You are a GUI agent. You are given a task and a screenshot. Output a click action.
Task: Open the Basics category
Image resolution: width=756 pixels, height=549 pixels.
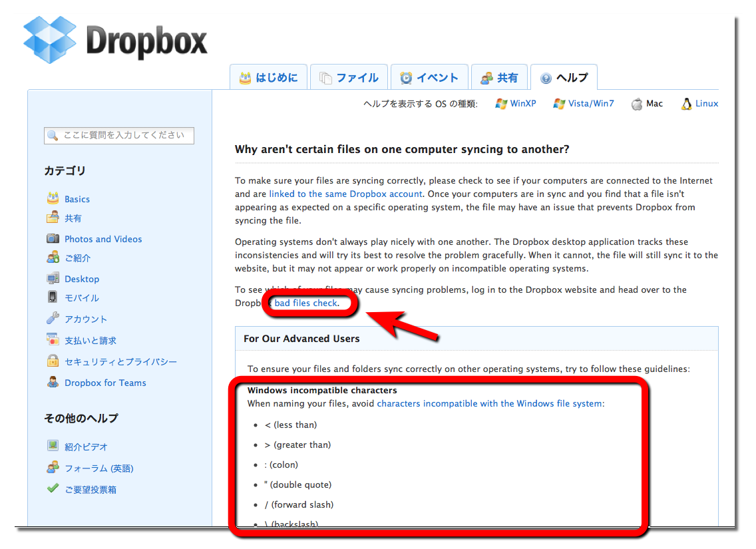(x=77, y=199)
